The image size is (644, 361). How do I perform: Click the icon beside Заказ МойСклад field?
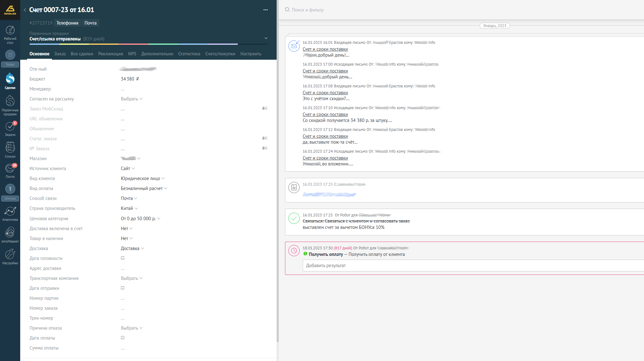coord(265,108)
